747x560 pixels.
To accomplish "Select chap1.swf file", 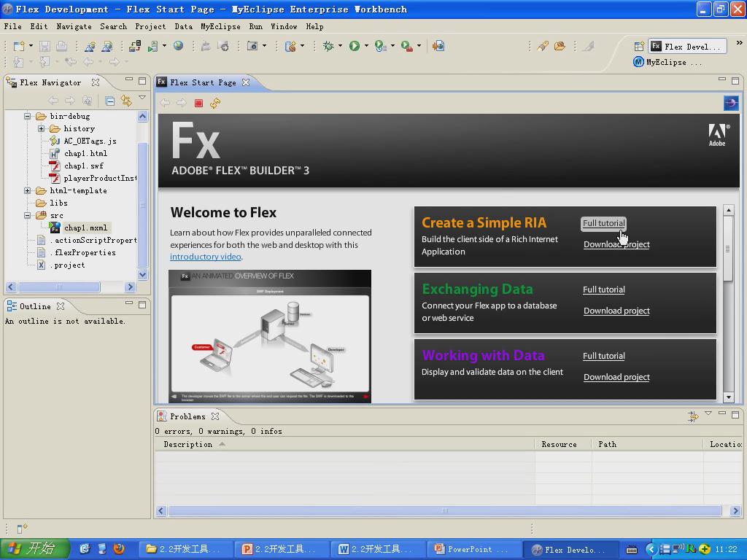I will (83, 166).
